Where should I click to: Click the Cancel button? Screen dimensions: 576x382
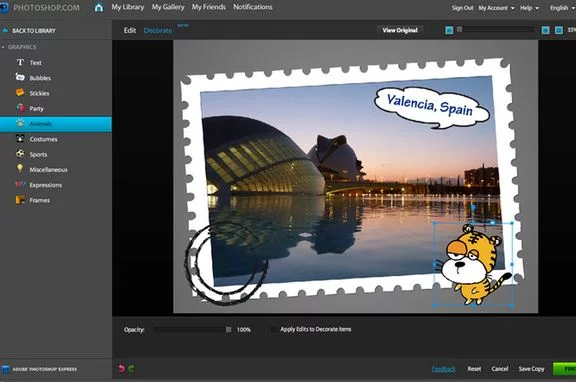500,369
